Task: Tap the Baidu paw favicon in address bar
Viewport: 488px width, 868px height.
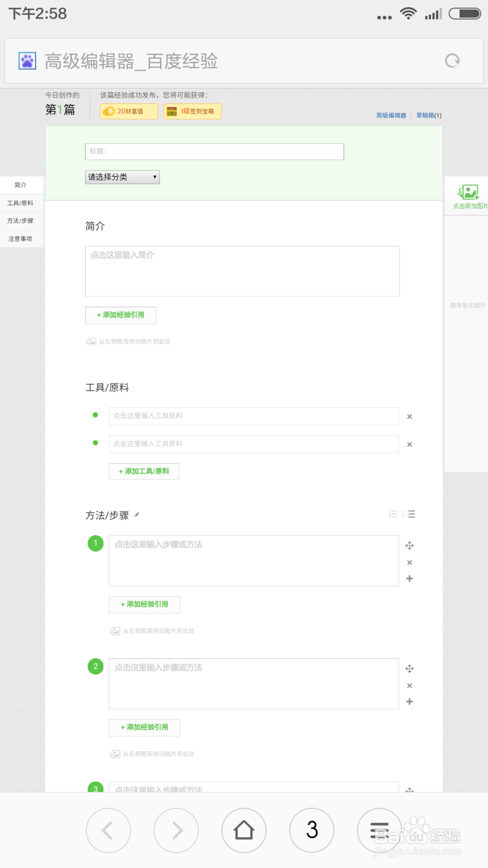Action: click(x=27, y=61)
